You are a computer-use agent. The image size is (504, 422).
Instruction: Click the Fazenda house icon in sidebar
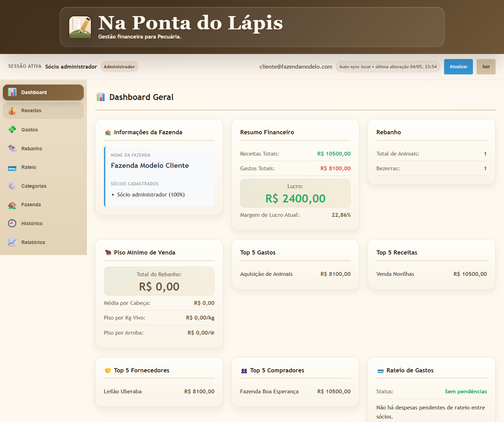[x=12, y=205]
